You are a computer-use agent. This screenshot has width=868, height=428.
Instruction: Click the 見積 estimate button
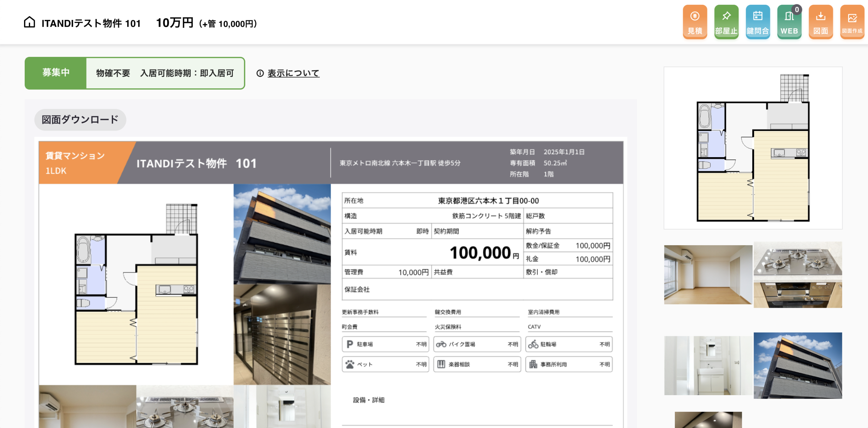click(695, 22)
